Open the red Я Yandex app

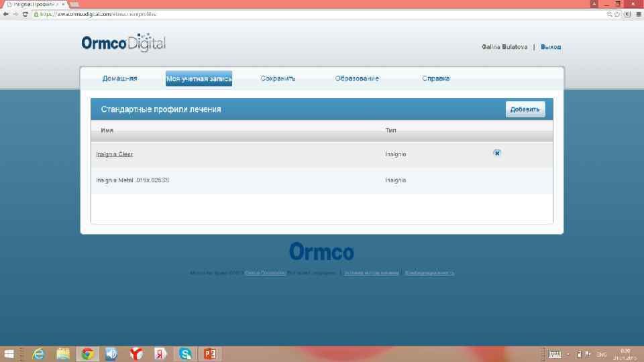160,354
